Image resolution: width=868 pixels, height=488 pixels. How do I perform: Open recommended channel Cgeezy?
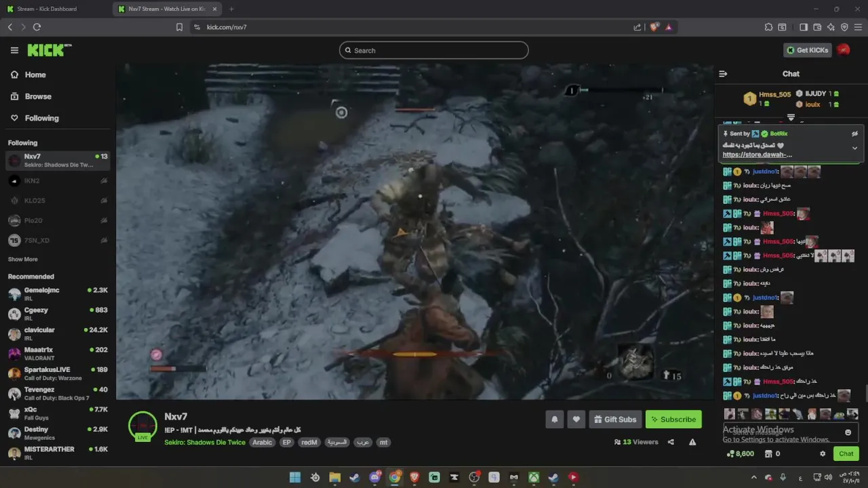tap(58, 314)
